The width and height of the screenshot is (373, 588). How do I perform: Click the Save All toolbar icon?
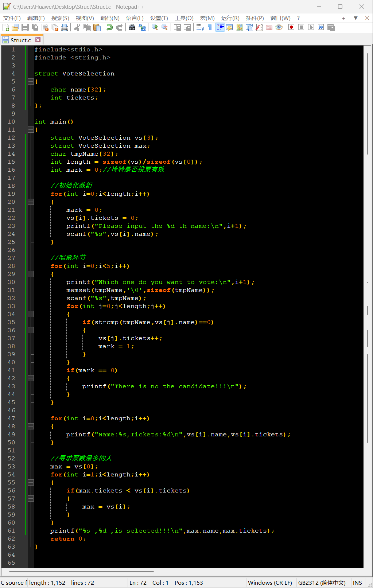[35, 27]
